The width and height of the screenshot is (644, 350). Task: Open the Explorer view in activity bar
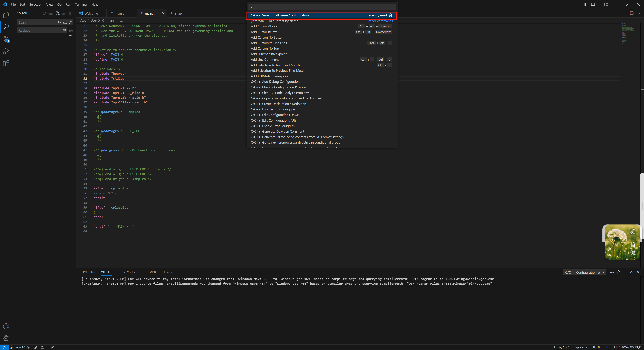[6, 15]
